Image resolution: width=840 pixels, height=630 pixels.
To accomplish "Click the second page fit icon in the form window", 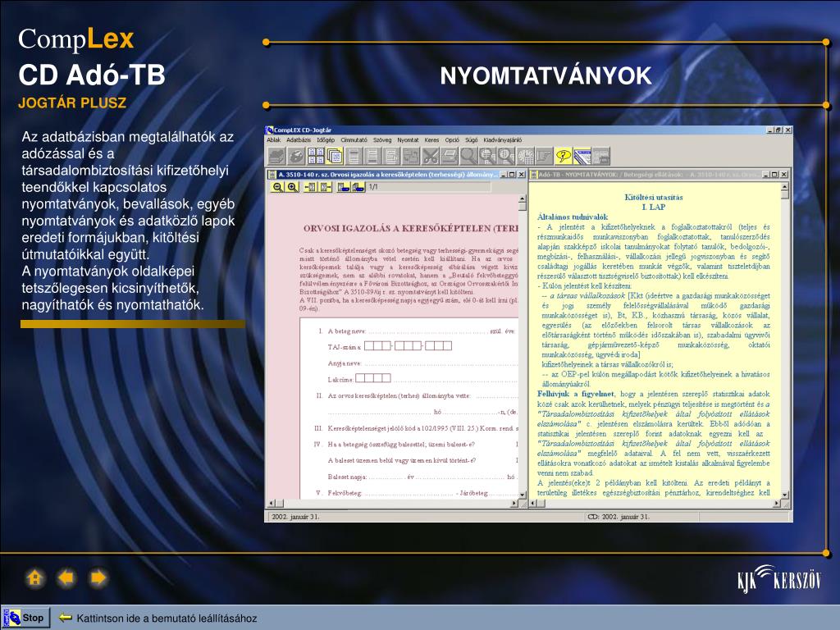I will tap(326, 187).
